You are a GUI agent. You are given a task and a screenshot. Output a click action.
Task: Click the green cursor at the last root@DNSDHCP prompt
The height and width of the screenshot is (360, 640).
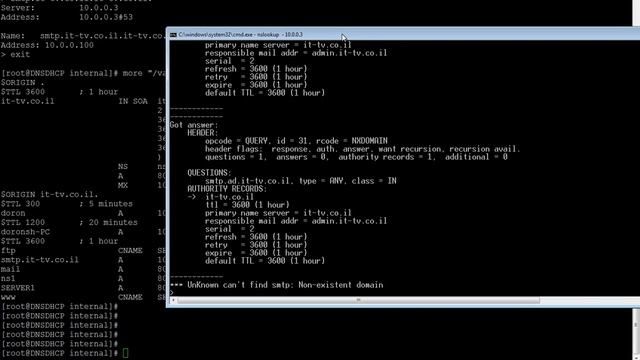[125, 353]
